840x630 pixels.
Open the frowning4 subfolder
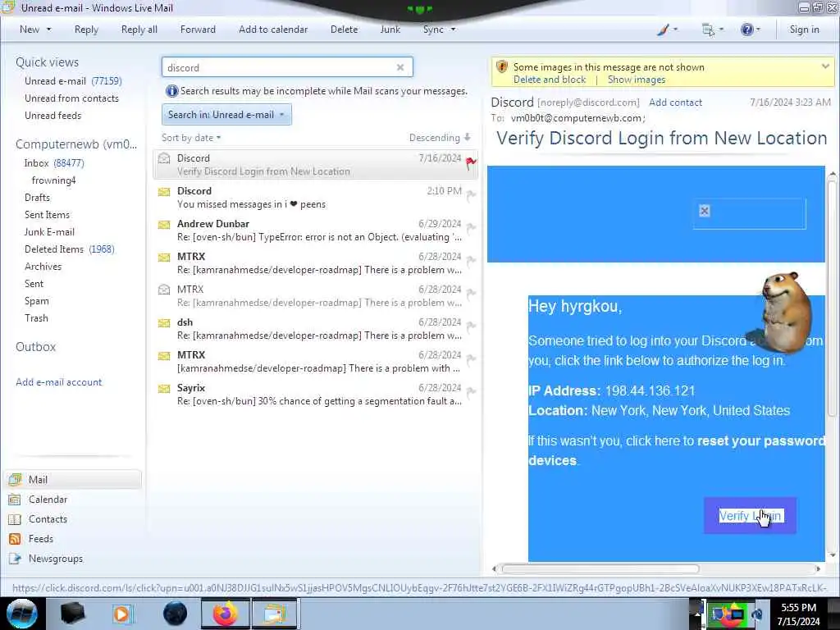pyautogui.click(x=53, y=180)
